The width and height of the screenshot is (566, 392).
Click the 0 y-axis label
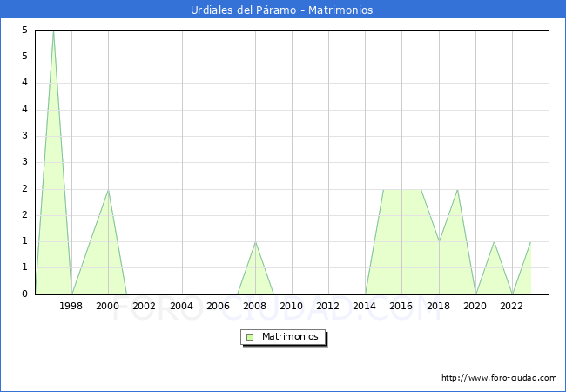tap(24, 294)
